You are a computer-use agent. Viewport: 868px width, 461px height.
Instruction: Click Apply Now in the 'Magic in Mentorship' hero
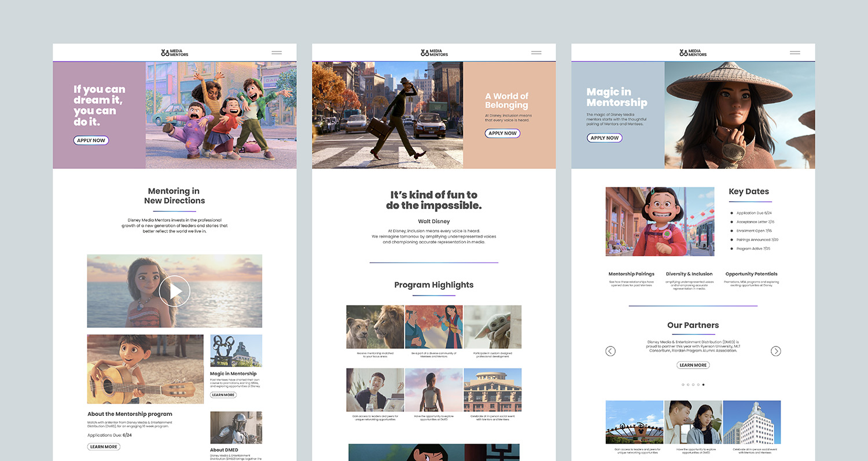605,138
